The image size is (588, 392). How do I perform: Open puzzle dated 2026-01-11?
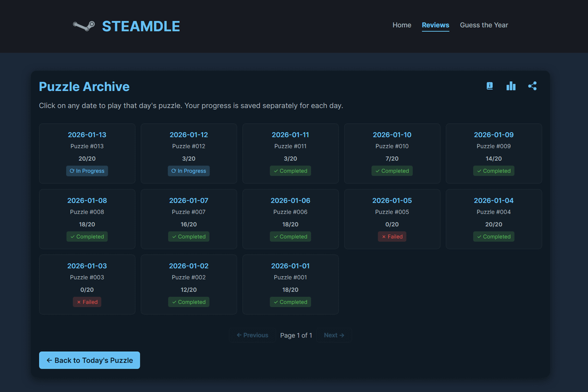coord(290,135)
